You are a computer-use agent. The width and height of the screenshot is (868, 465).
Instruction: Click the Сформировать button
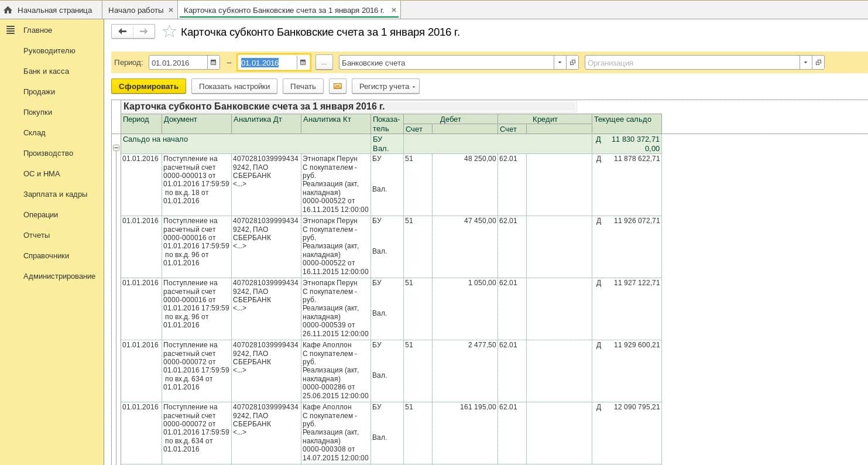pyautogui.click(x=149, y=87)
